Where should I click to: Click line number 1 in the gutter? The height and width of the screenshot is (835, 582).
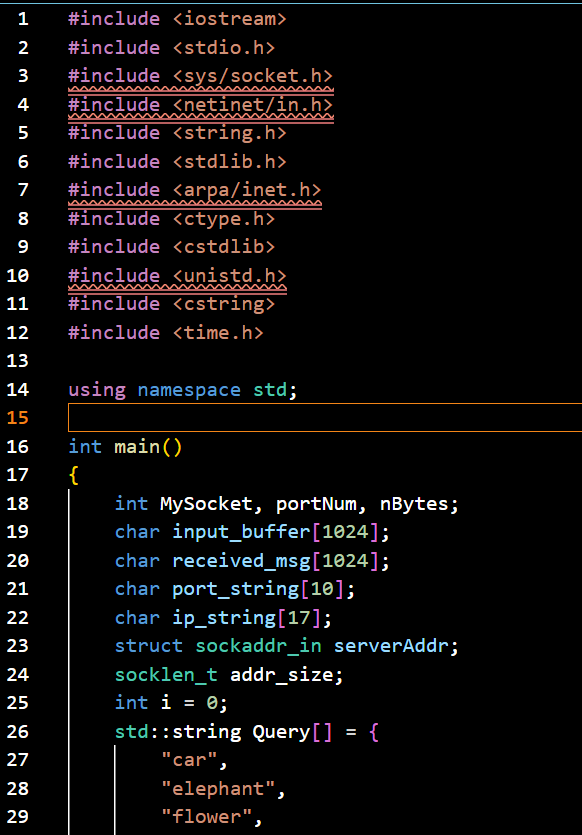23,19
